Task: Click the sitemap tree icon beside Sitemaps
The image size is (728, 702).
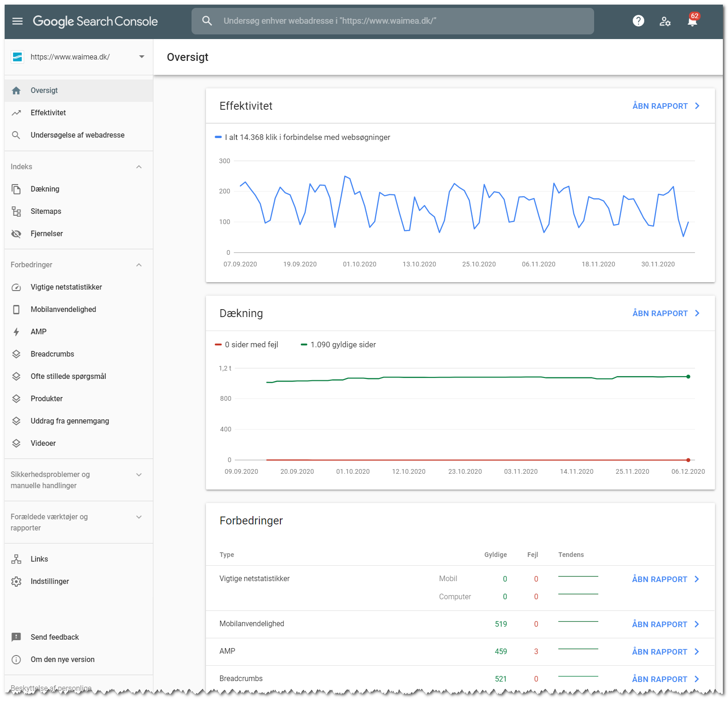Action: (16, 212)
